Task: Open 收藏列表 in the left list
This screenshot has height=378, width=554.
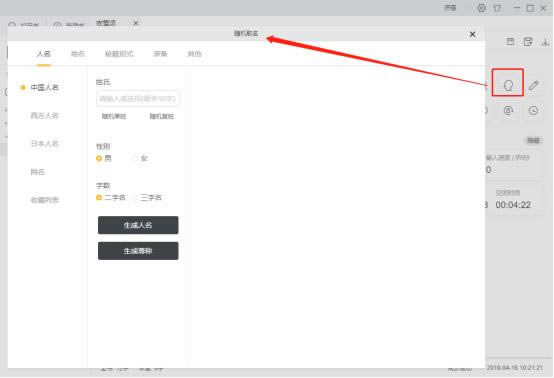Action: pos(45,200)
